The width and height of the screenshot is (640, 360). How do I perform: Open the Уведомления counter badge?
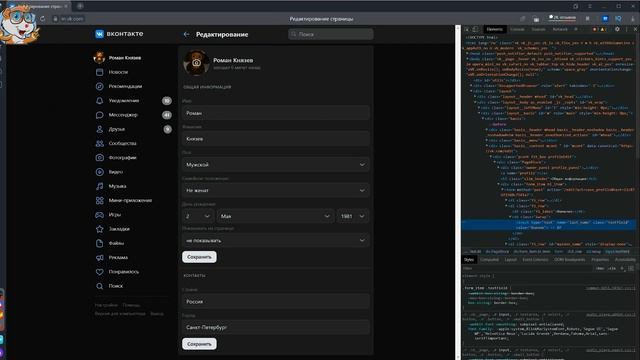(167, 101)
